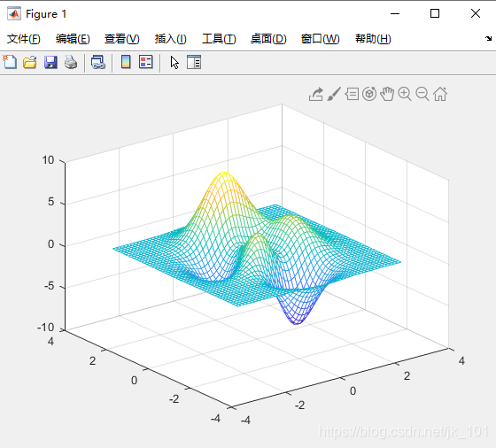Open the 桌面(D) menu

click(x=268, y=39)
